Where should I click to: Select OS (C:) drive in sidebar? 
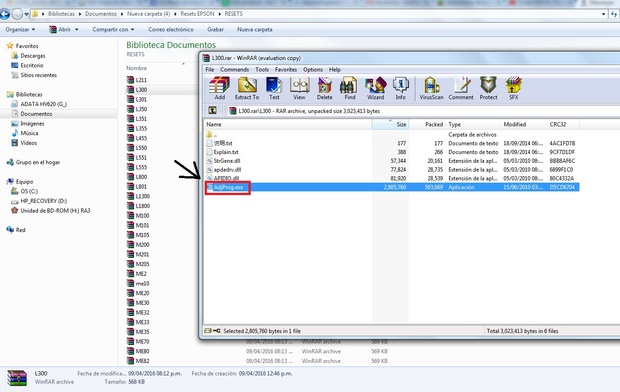coord(25,191)
